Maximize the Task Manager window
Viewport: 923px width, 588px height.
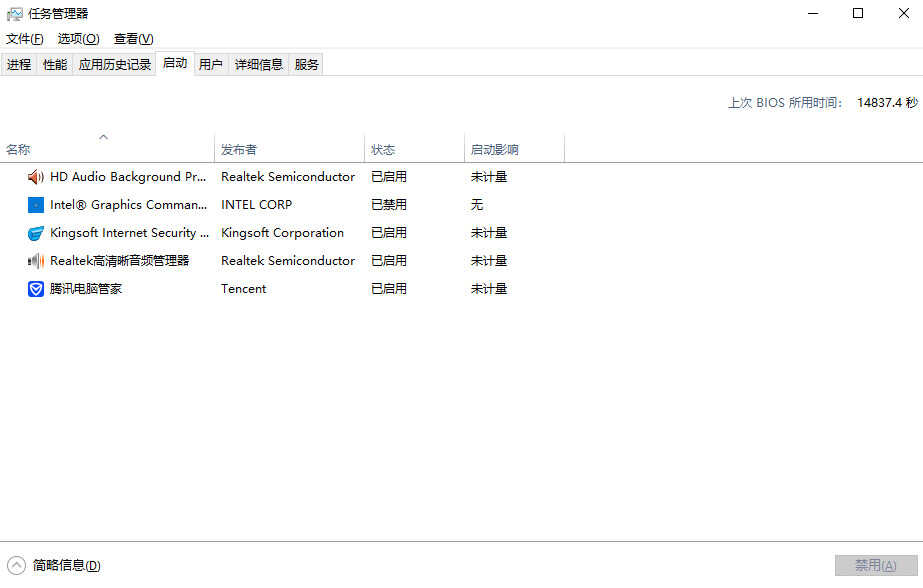pyautogui.click(x=858, y=13)
